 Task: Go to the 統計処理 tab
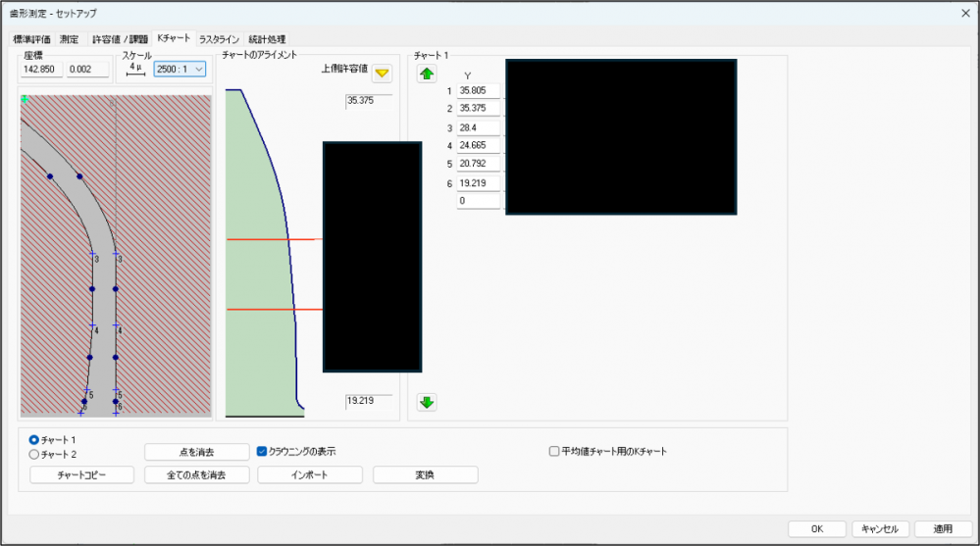tap(267, 39)
